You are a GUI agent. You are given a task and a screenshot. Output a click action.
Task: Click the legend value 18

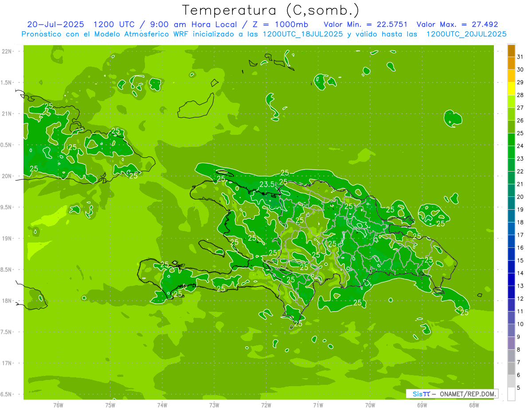[x=520, y=222]
